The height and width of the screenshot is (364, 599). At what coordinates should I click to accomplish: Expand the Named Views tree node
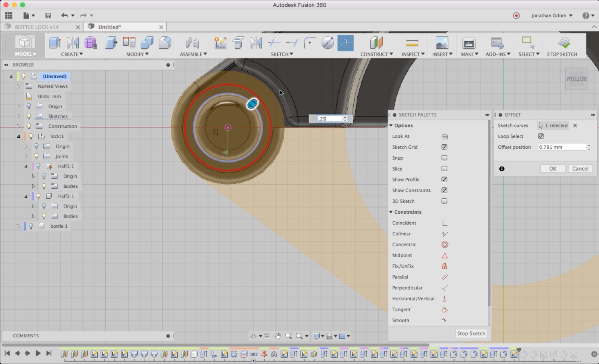point(18,86)
